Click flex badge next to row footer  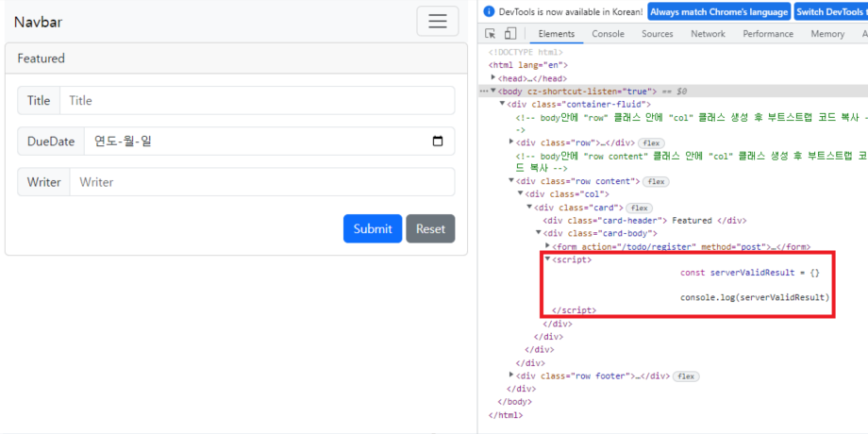tap(686, 376)
